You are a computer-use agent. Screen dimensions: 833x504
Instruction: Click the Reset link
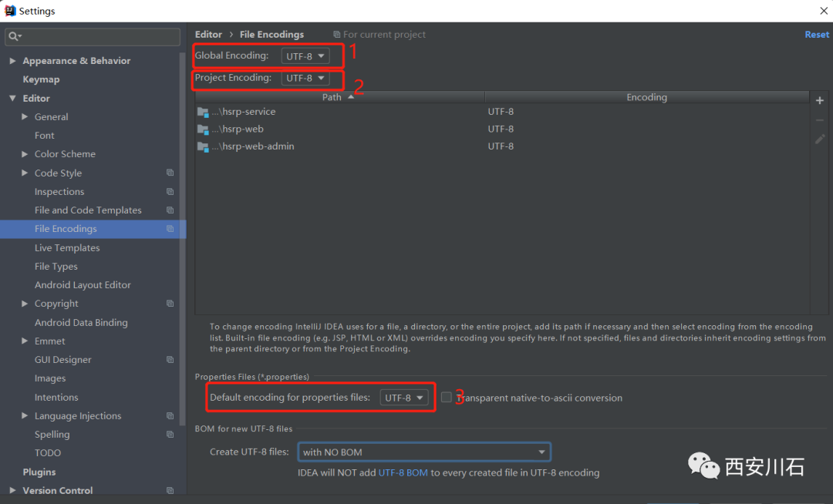point(817,35)
